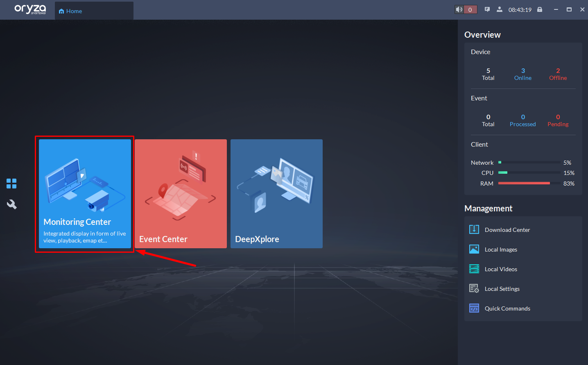Click the Local Settings gear-list icon

(x=474, y=288)
